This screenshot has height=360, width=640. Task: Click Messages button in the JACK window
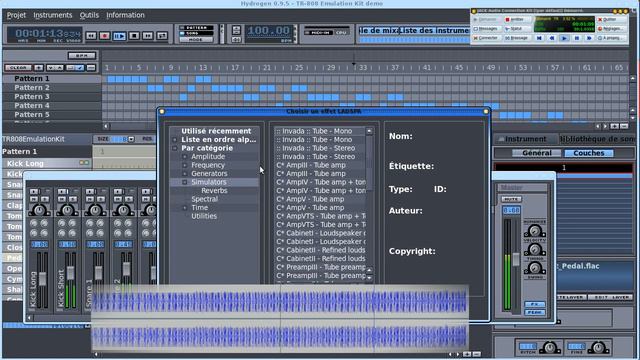coord(486,29)
